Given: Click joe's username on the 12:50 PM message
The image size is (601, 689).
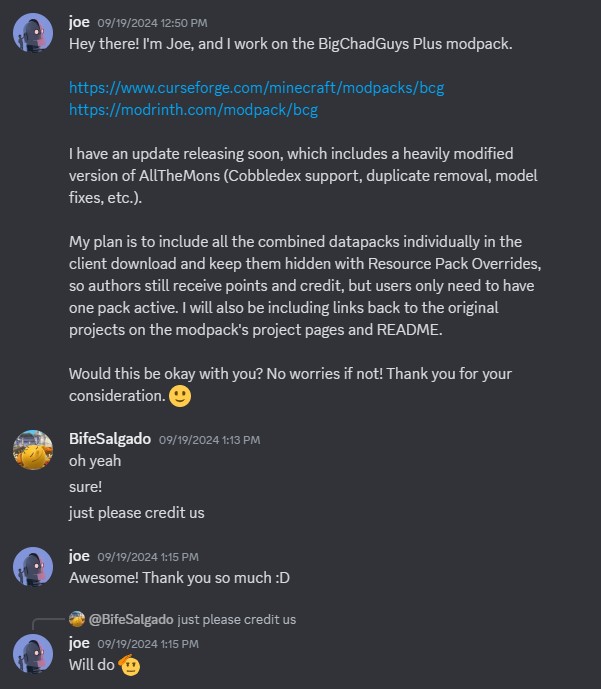Looking at the screenshot, I should point(79,21).
